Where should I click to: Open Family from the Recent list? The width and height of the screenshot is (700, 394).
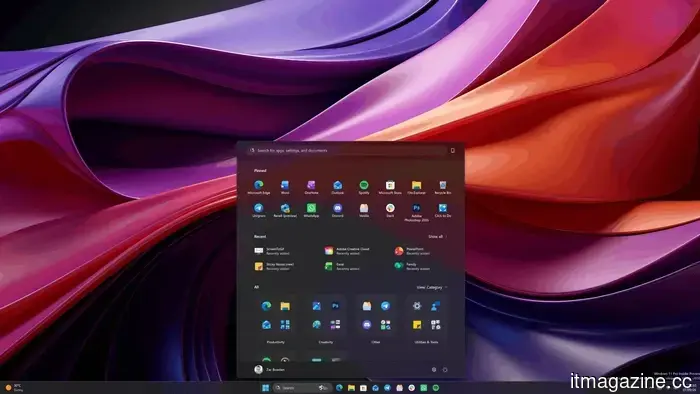point(412,266)
